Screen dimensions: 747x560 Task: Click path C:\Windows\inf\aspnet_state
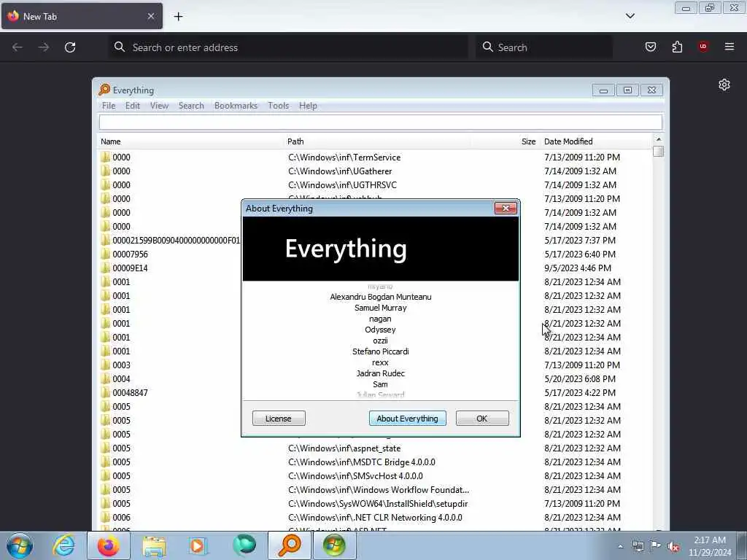click(x=344, y=448)
